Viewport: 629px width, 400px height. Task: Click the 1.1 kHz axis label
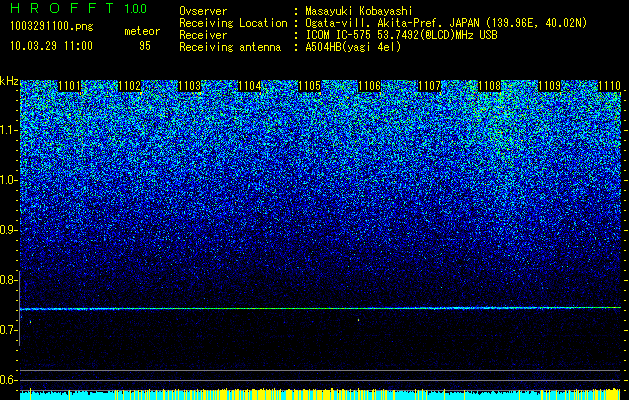(x=8, y=130)
